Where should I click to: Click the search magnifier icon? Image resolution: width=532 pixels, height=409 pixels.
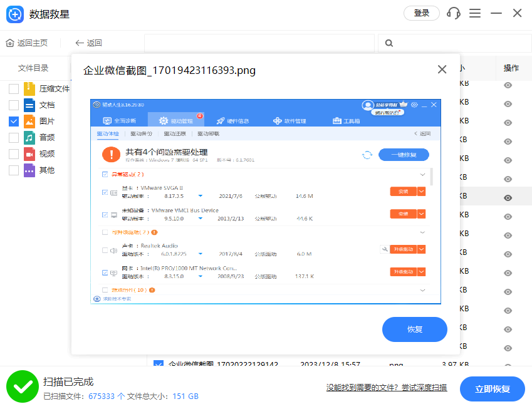click(x=389, y=43)
